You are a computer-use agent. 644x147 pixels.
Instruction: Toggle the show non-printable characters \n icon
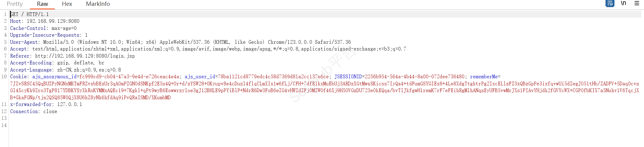point(623,3)
